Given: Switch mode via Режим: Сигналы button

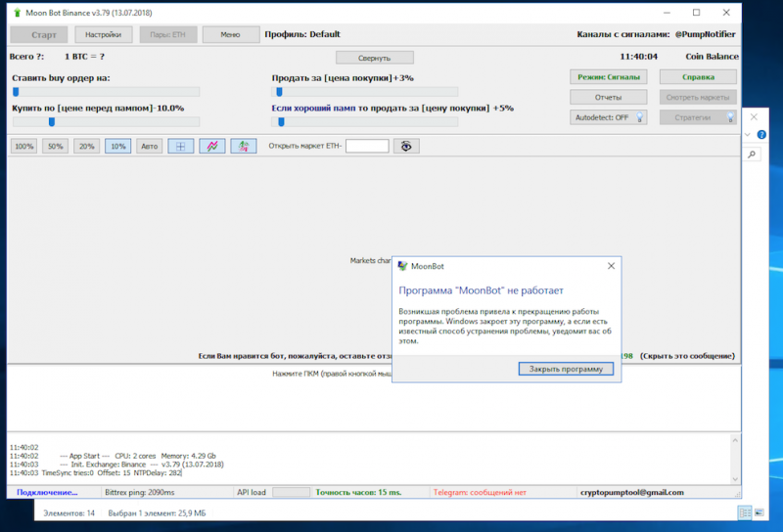Looking at the screenshot, I should coord(608,77).
